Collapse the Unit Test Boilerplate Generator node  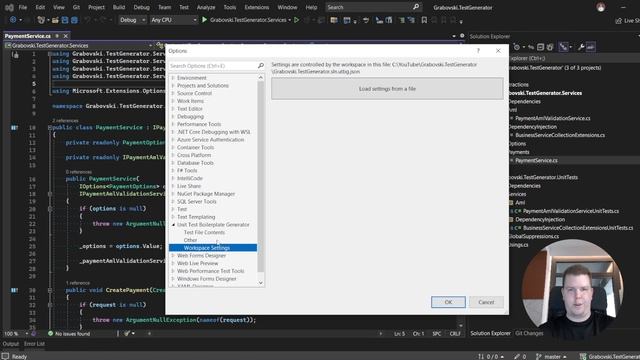(x=173, y=224)
